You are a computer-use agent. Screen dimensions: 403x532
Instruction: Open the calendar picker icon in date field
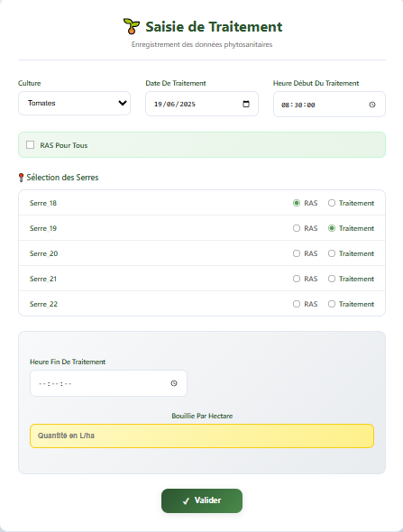point(246,104)
